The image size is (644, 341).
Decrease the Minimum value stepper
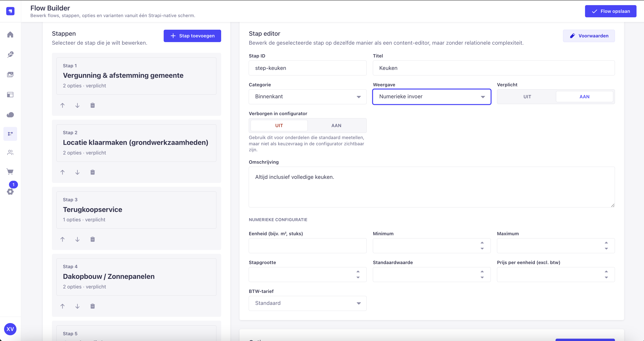click(x=482, y=249)
